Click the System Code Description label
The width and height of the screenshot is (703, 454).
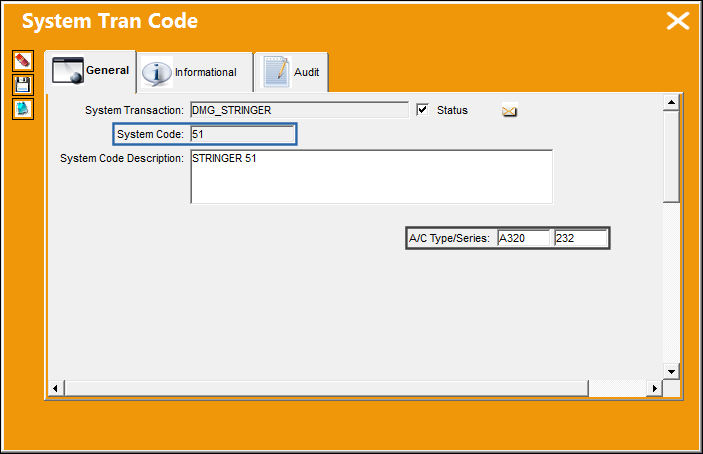(122, 158)
